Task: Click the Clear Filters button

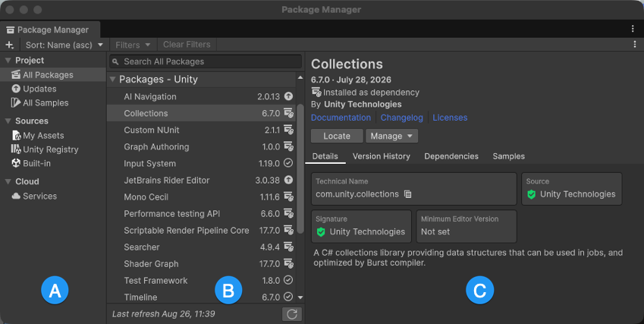Action: coord(187,44)
